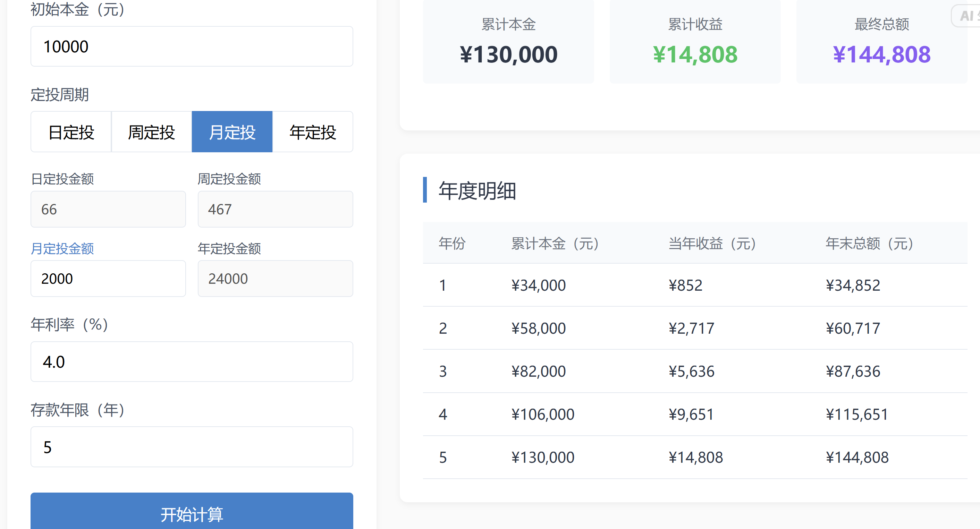Click the 年度明细 section heading
This screenshot has width=980, height=529.
(x=478, y=191)
